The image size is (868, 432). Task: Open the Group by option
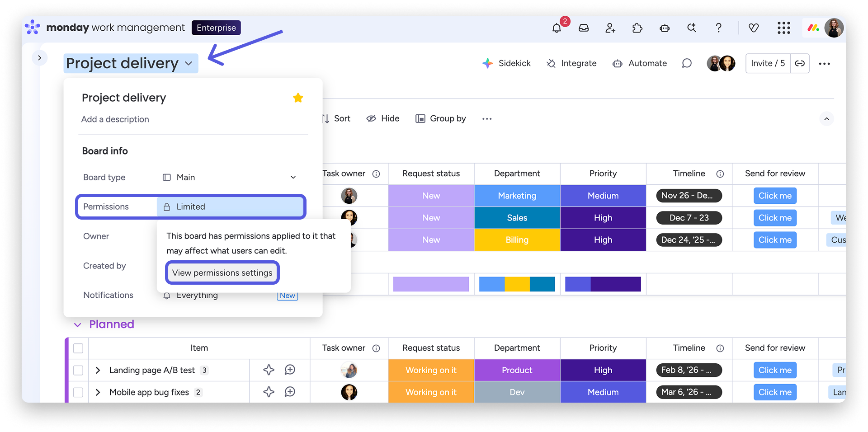point(441,119)
